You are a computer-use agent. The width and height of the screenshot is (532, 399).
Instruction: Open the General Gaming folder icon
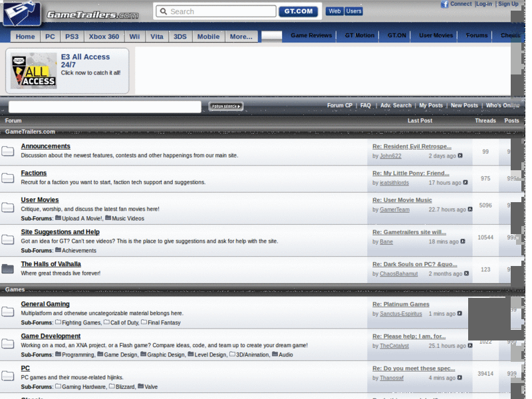click(7, 311)
